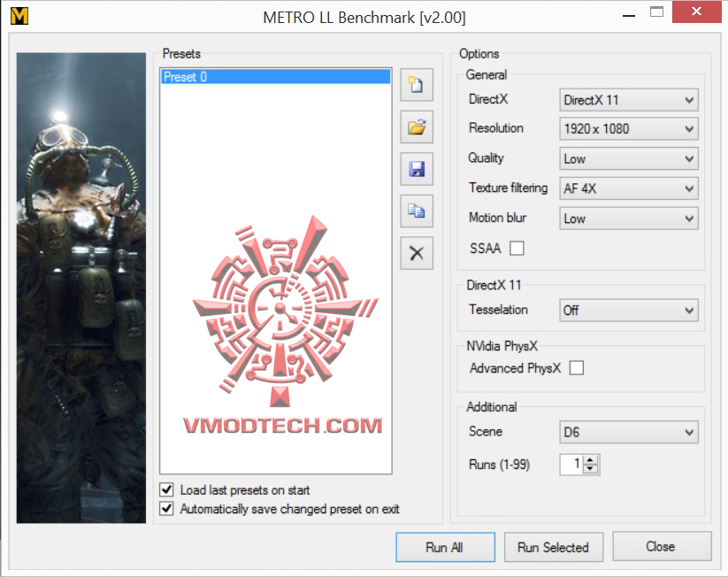
Task: Open the Resolution dropdown showing 1920 x 1080
Action: (629, 128)
